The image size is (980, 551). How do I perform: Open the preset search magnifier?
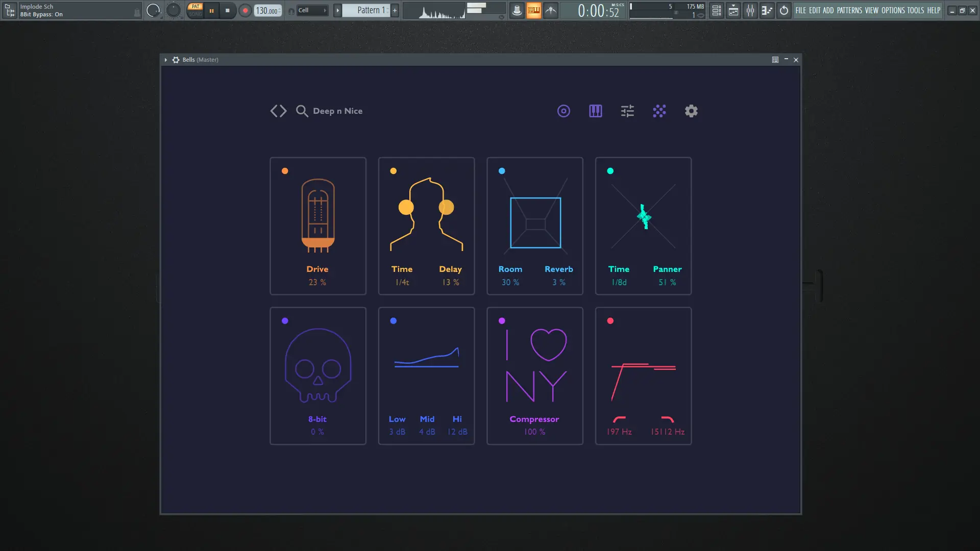coord(302,111)
